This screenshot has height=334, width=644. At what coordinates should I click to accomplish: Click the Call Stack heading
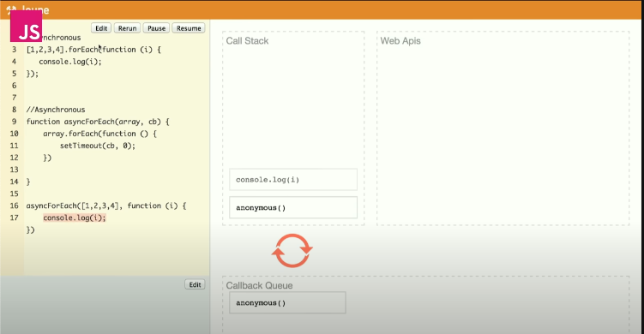[x=247, y=41]
